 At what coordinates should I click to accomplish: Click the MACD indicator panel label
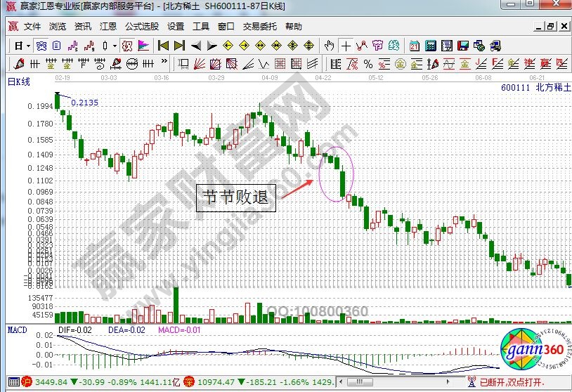17,329
